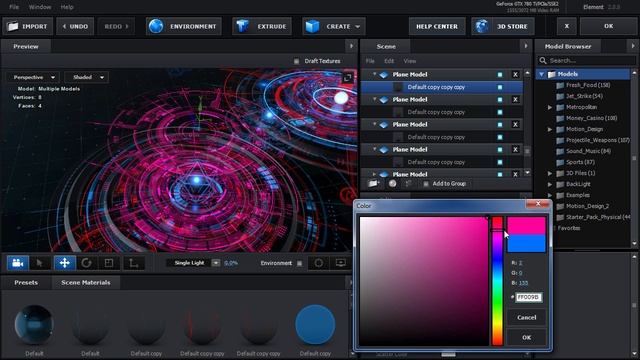Viewport: 640px width, 360px height.
Task: Create a new group folder in Scene panel
Action: [373, 184]
